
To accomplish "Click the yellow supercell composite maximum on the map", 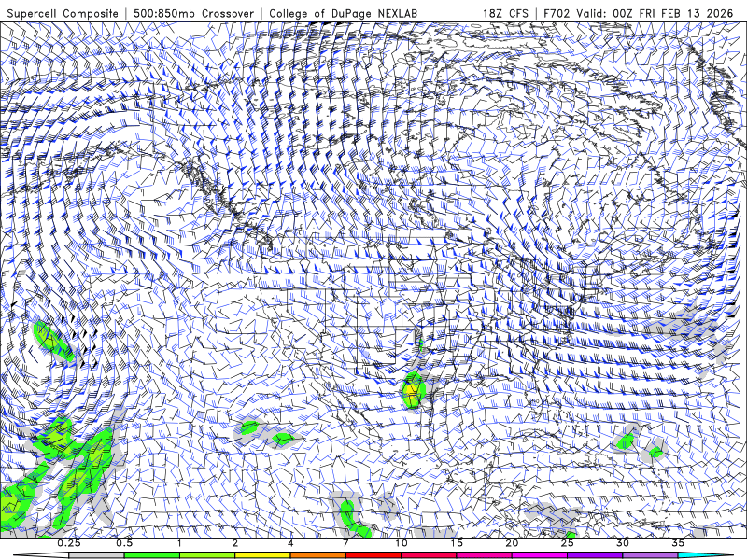I will (x=411, y=392).
